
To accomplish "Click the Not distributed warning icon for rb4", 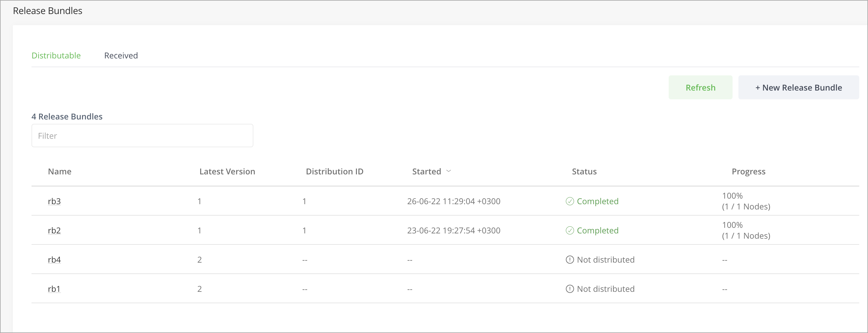I will [x=569, y=260].
